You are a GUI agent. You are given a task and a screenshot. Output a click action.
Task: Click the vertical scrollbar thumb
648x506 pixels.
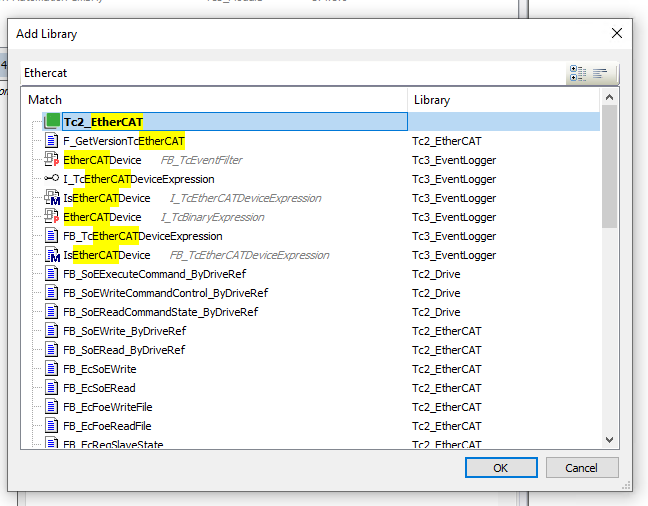pyautogui.click(x=609, y=167)
